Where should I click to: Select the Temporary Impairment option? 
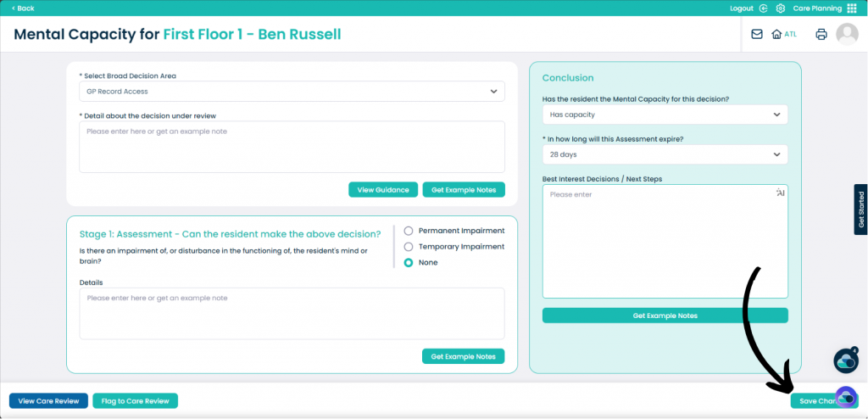409,247
